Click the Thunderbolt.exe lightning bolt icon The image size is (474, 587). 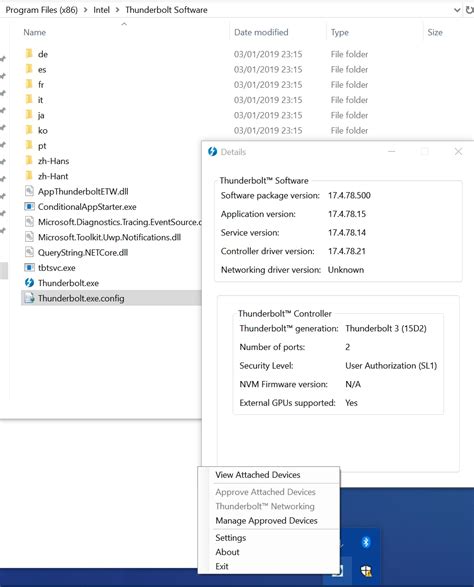click(29, 283)
